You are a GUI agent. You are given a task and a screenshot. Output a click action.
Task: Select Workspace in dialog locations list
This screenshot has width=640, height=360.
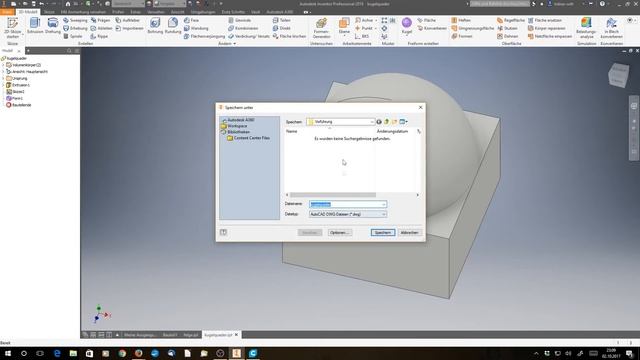tap(235, 126)
